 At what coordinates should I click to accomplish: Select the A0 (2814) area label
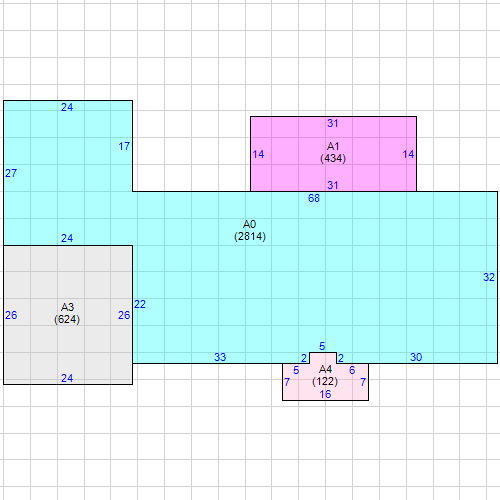(250, 230)
